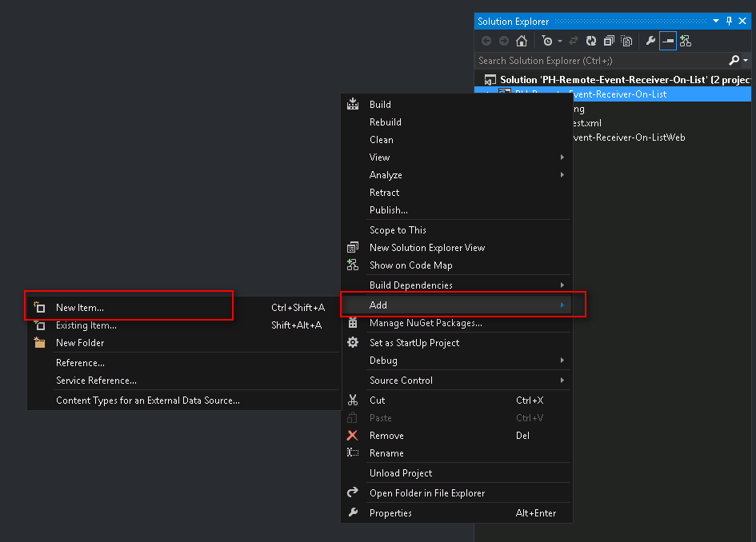Select the Solution 'PH-Remote-Event-Receiver-On-List' node

click(x=624, y=80)
